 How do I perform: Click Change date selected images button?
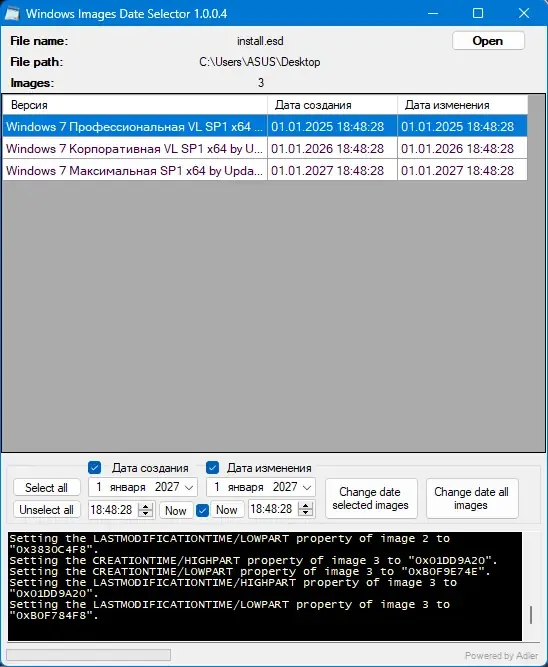[x=371, y=498]
